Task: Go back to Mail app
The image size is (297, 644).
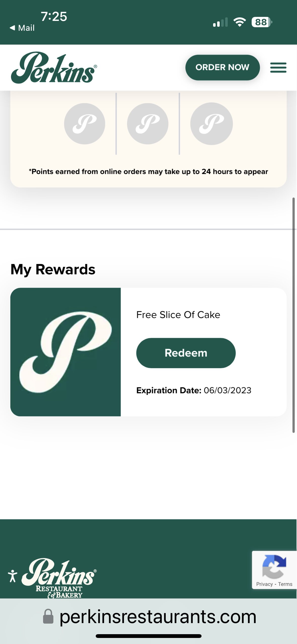Action: 22,28
